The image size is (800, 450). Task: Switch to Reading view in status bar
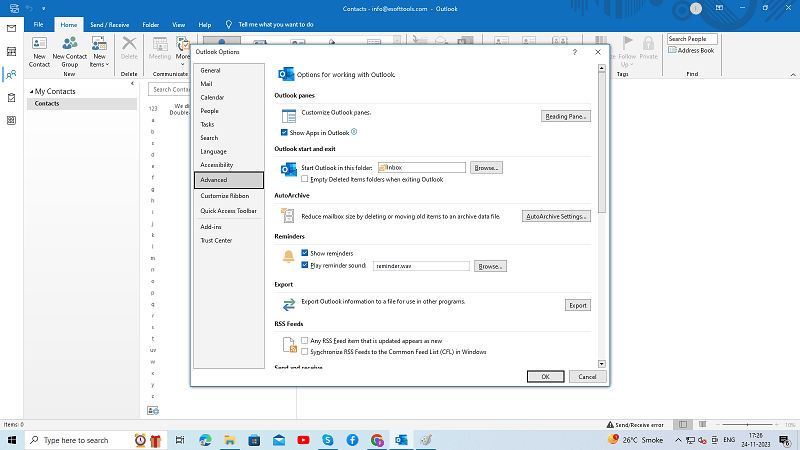703,424
